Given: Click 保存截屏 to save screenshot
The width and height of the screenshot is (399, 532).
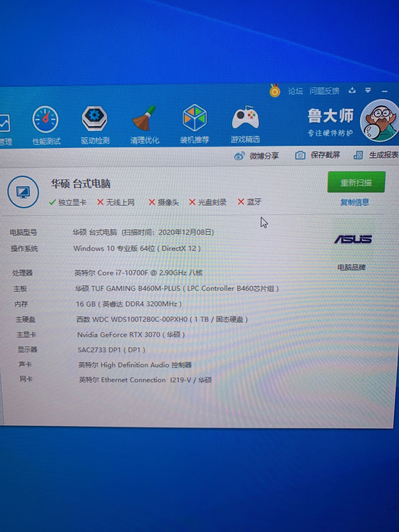Looking at the screenshot, I should click(325, 155).
